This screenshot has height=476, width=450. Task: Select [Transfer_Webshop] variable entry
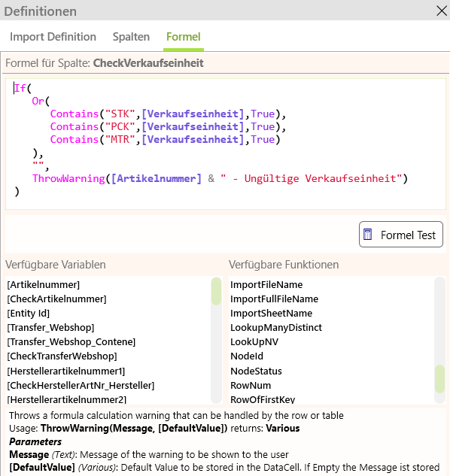point(50,328)
